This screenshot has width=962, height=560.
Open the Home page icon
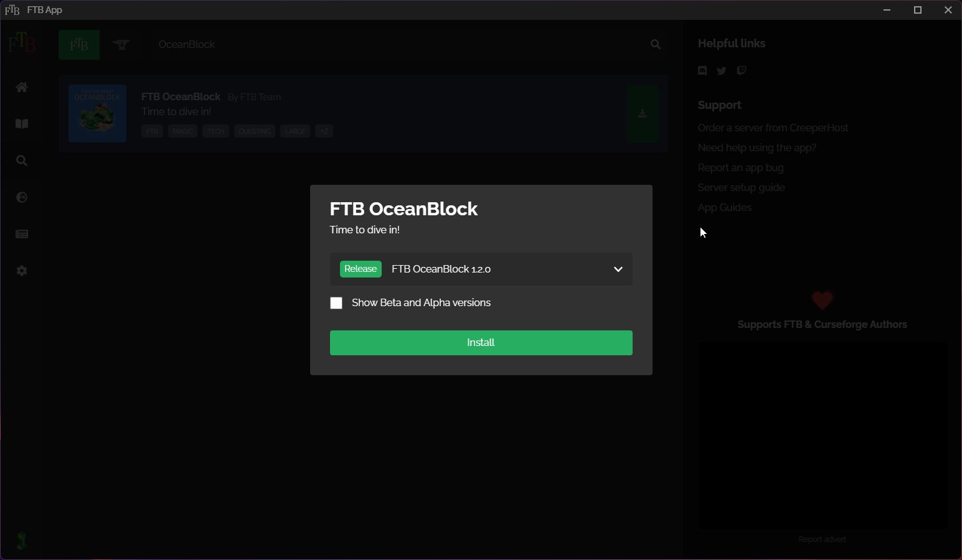22,87
